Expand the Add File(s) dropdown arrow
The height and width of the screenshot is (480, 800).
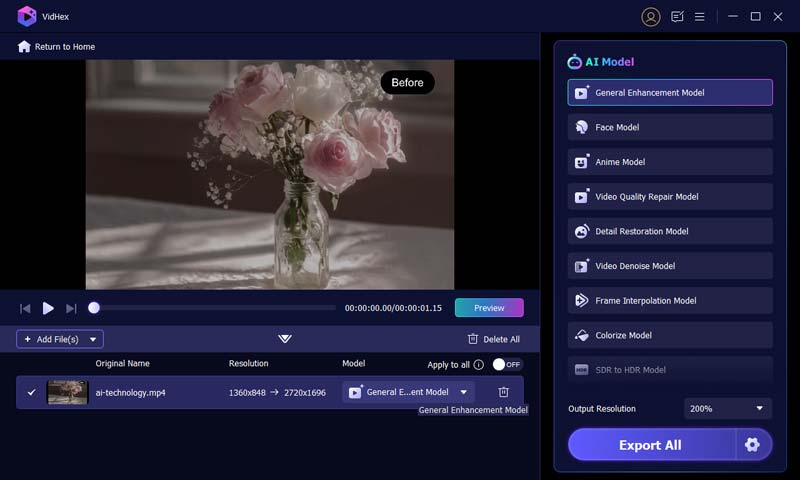tap(93, 339)
